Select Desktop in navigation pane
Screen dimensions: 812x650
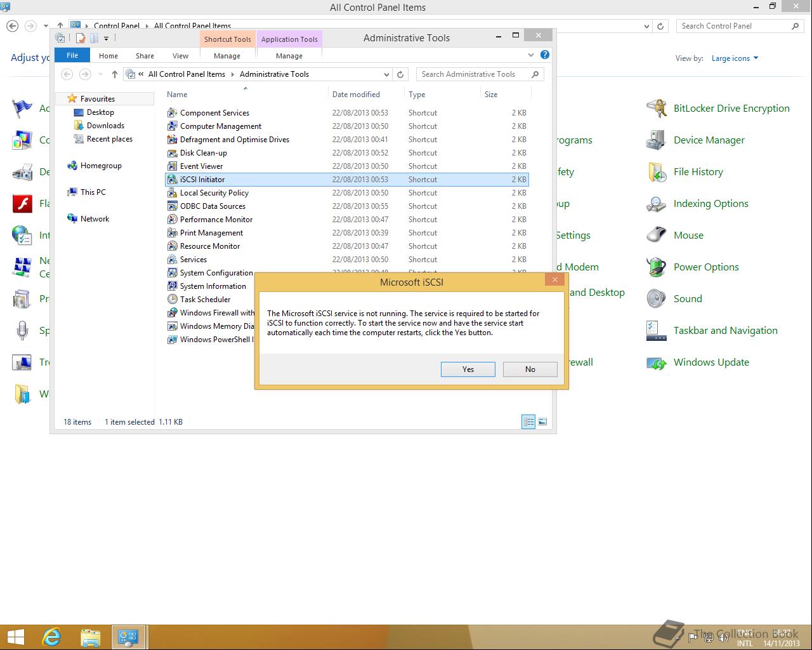pos(100,112)
